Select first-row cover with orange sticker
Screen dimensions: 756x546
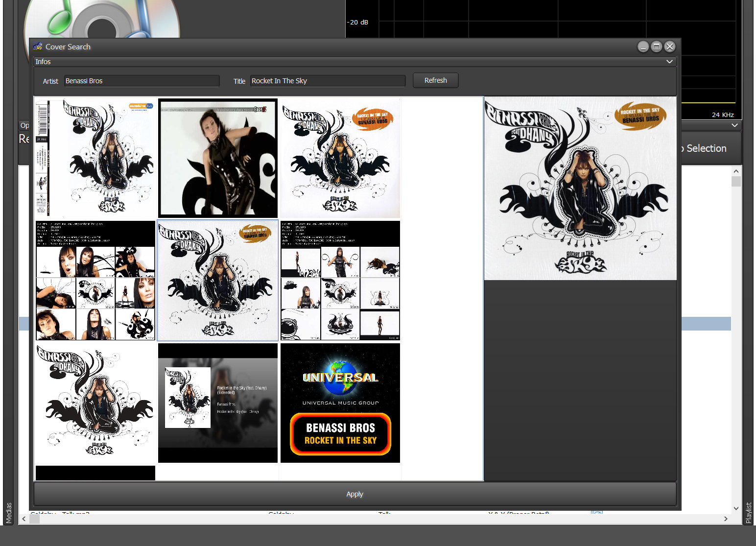click(340, 158)
